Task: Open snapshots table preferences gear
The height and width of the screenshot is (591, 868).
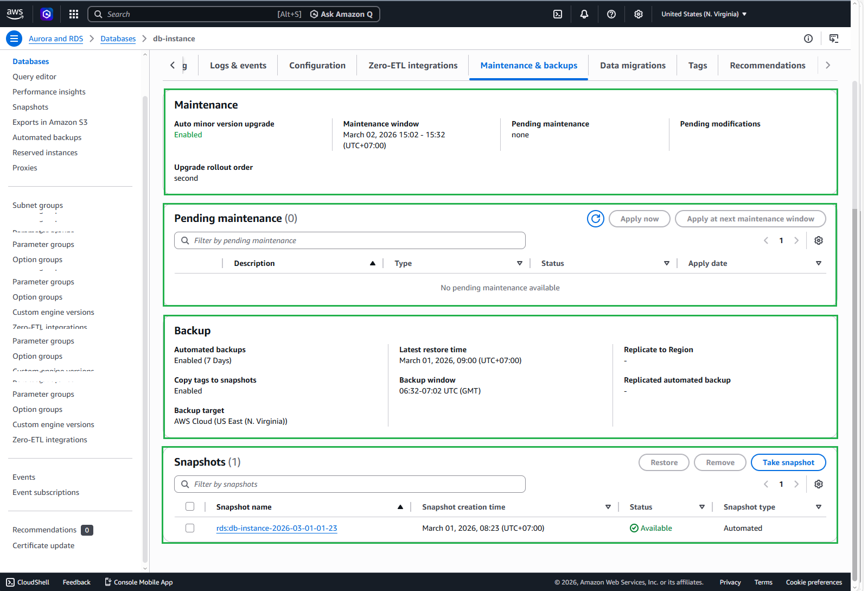Action: pos(819,484)
